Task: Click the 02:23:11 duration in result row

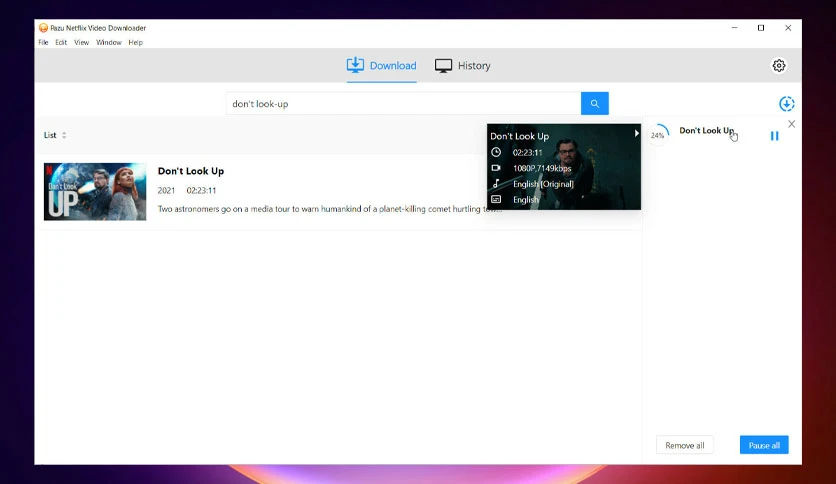Action: coord(201,190)
